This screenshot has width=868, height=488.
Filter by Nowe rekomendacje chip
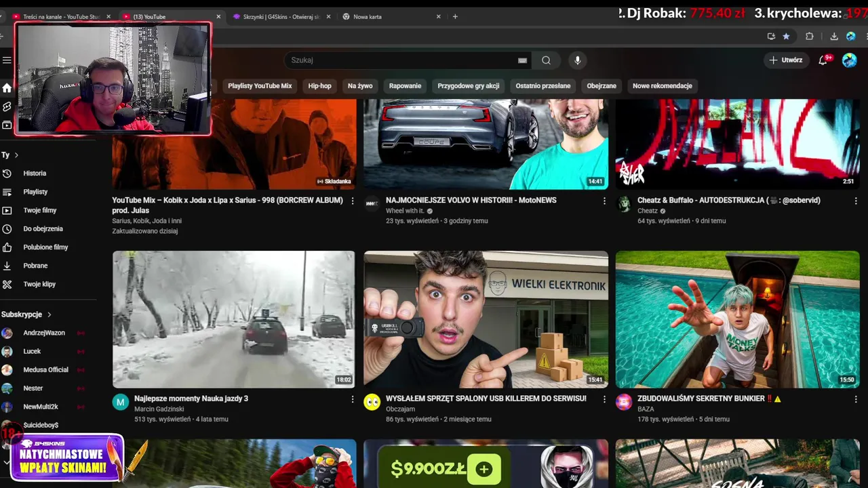point(663,86)
